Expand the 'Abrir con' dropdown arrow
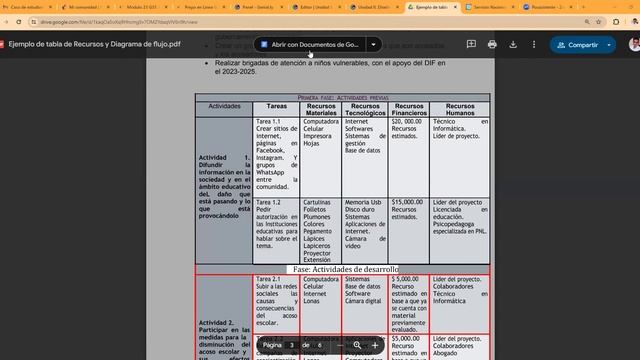640x360 pixels. coord(373,44)
